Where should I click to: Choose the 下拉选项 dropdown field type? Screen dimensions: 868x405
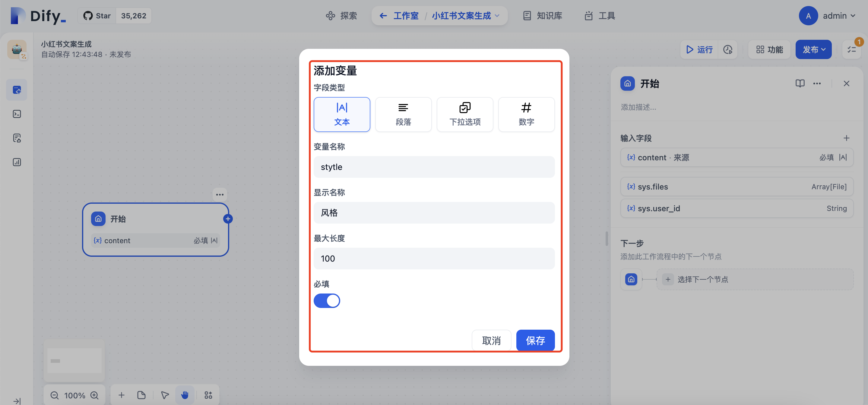tap(465, 115)
